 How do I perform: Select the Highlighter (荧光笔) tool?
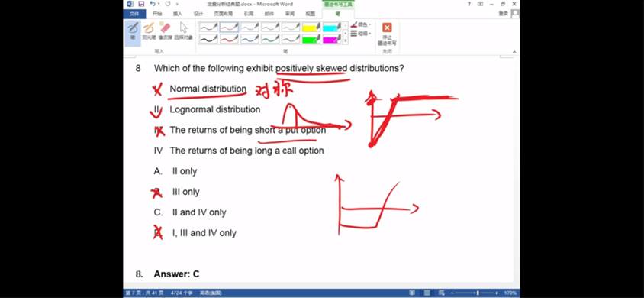[149, 31]
